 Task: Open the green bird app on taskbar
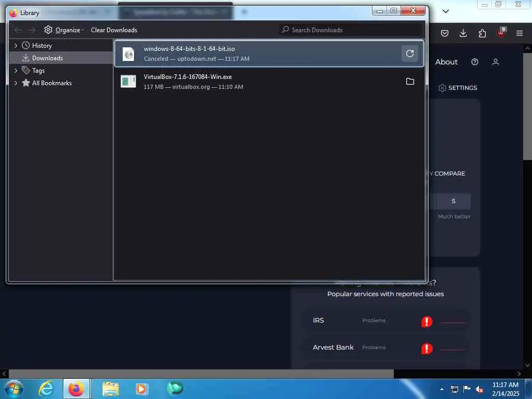[175, 389]
